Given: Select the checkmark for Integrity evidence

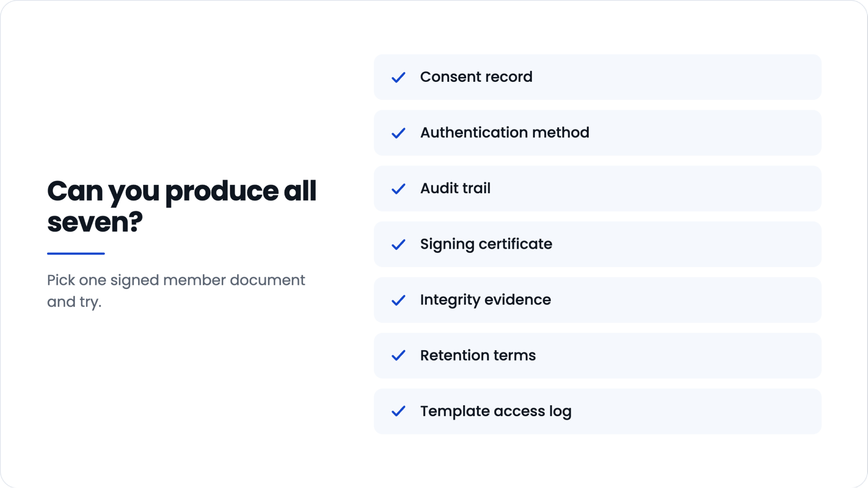Looking at the screenshot, I should coord(398,300).
